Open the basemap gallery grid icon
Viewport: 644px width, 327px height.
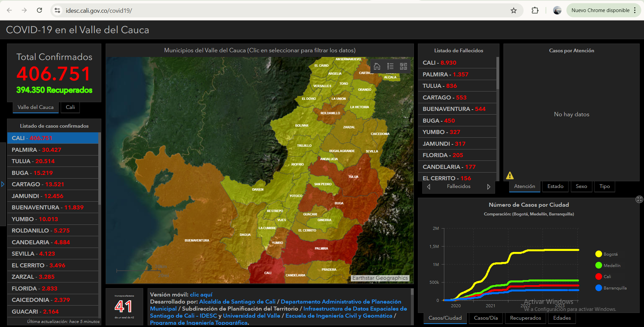(404, 66)
